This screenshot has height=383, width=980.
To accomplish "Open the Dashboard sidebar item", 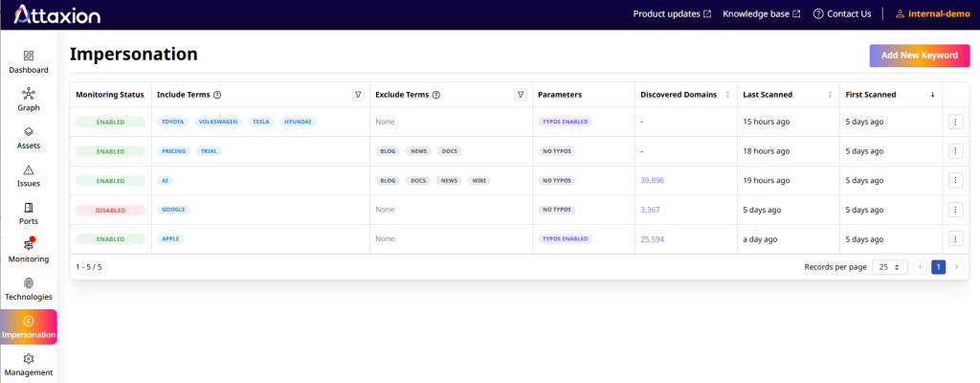I will click(x=28, y=62).
